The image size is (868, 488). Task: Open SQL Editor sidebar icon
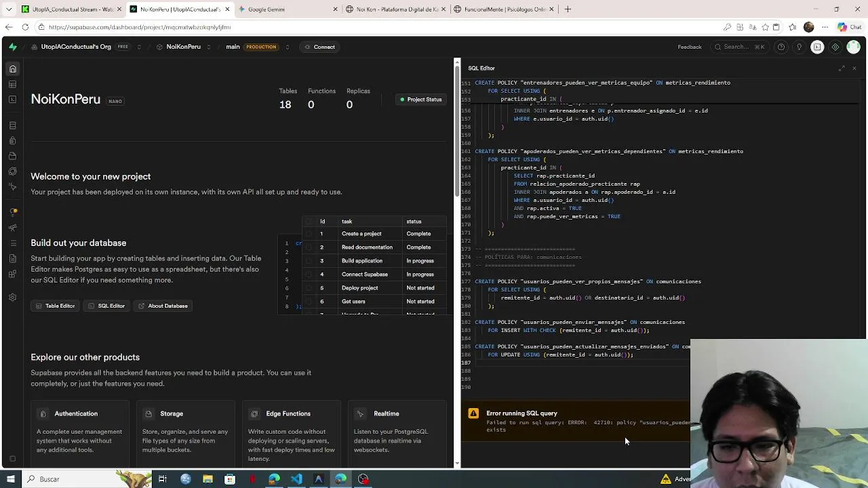pos(12,99)
